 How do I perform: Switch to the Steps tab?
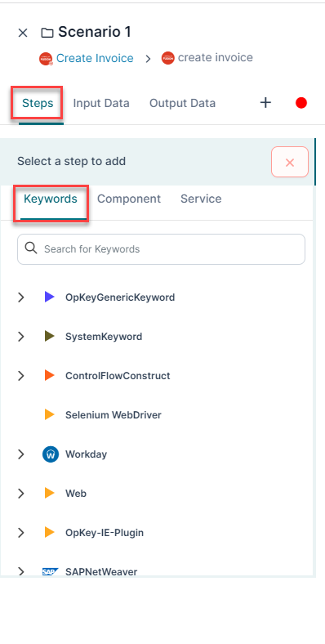point(38,103)
